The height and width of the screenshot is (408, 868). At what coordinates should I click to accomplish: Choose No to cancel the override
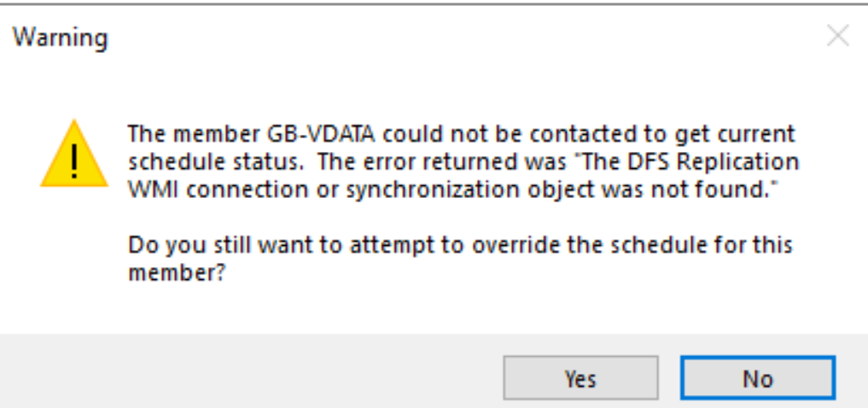(x=757, y=378)
